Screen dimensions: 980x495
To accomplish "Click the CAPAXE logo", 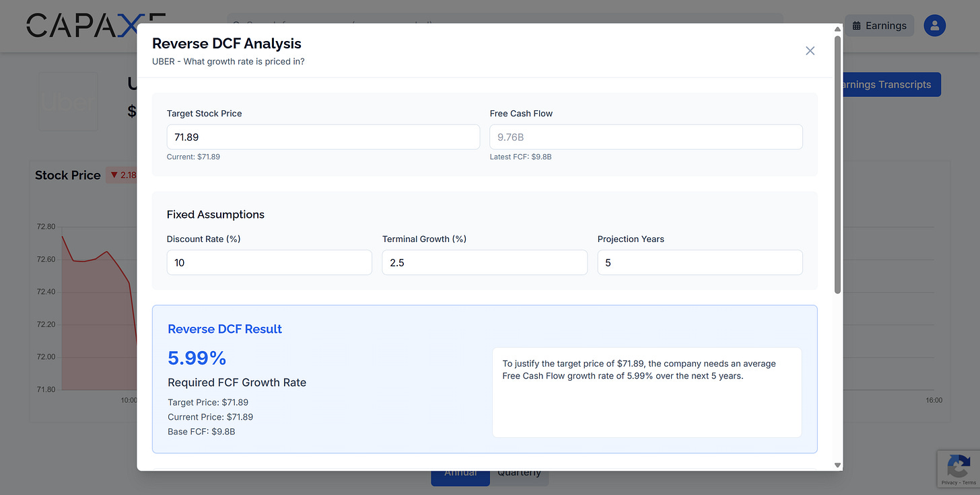I will click(96, 26).
